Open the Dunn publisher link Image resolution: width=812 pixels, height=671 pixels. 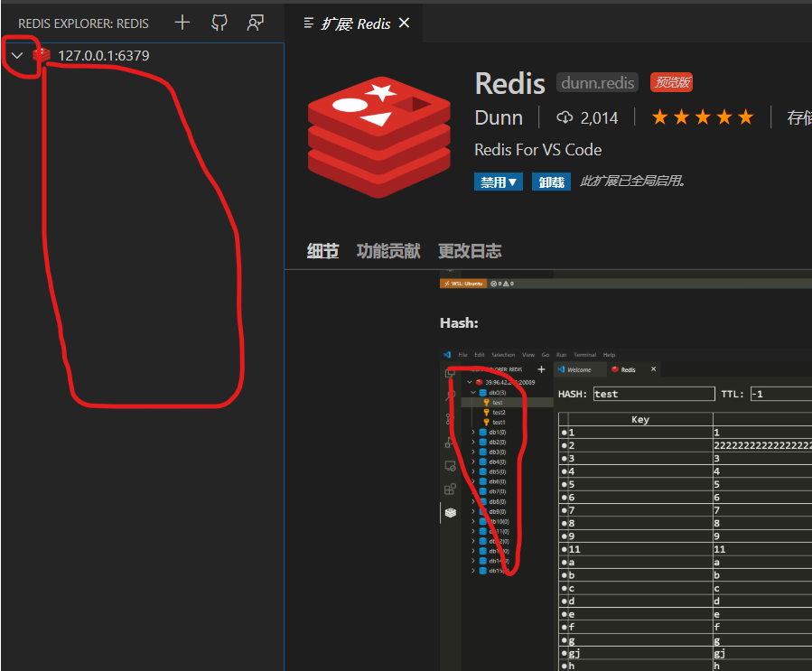499,117
